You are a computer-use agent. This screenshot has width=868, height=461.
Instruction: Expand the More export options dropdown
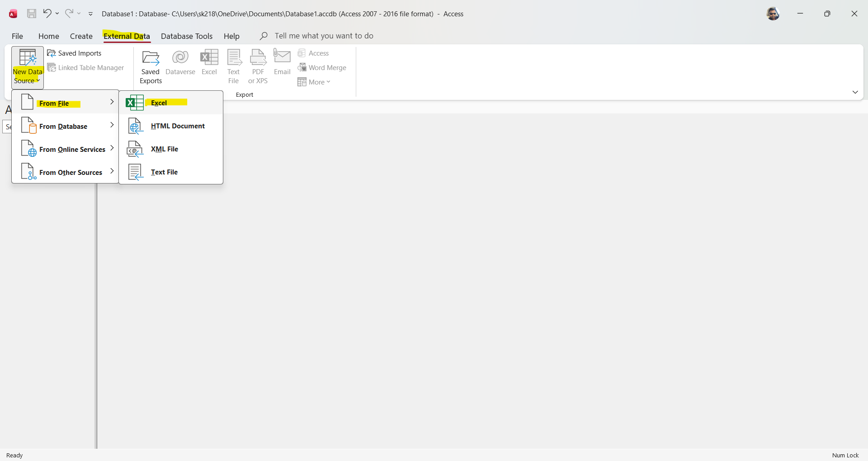click(314, 82)
